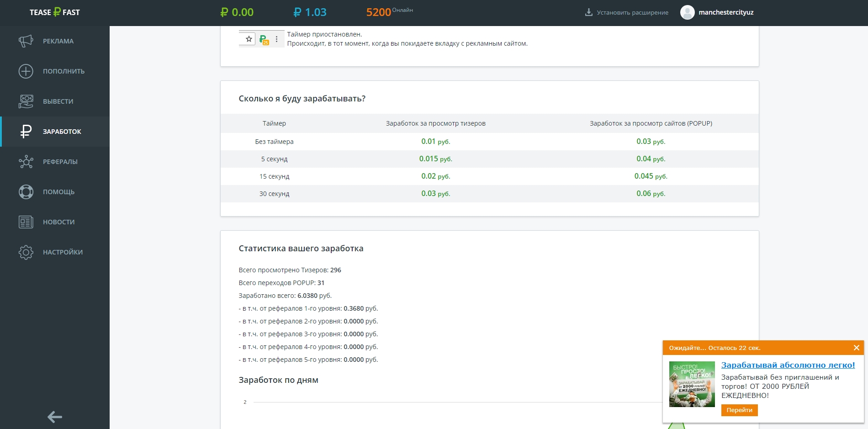Click the TEASE FAST logo
This screenshot has height=429, width=868.
tap(55, 12)
